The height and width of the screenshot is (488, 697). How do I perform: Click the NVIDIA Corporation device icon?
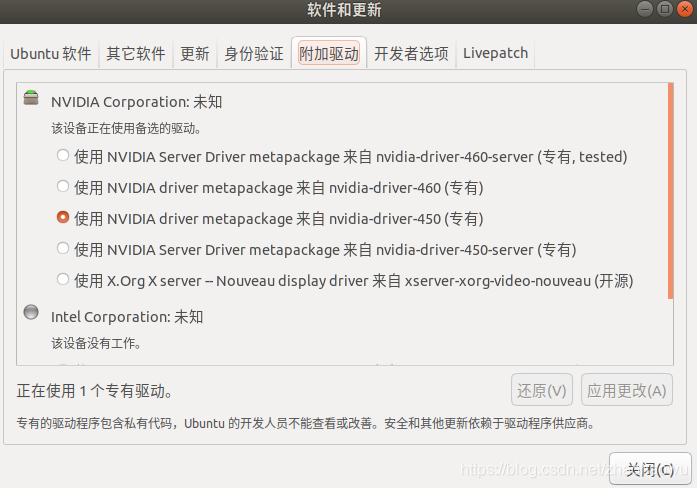(x=31, y=98)
